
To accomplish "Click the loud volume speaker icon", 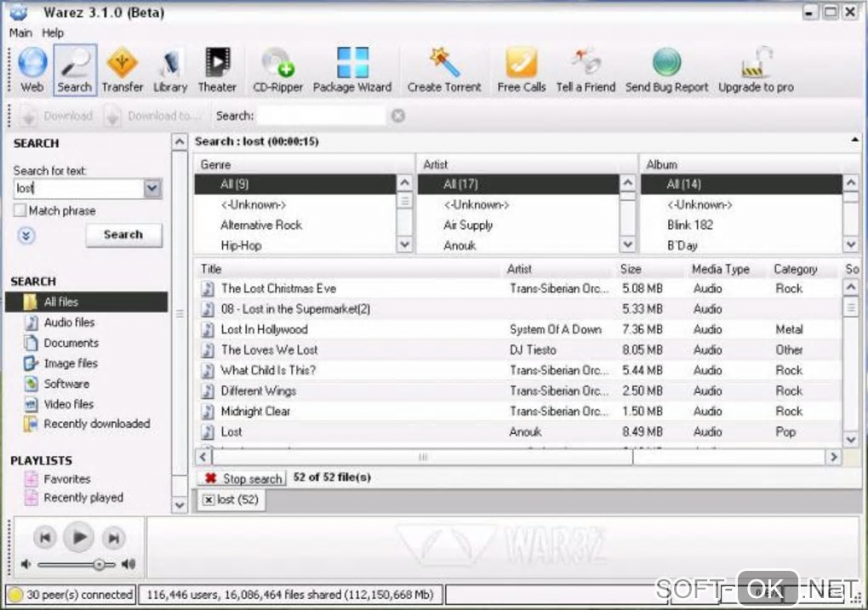I will pyautogui.click(x=128, y=564).
